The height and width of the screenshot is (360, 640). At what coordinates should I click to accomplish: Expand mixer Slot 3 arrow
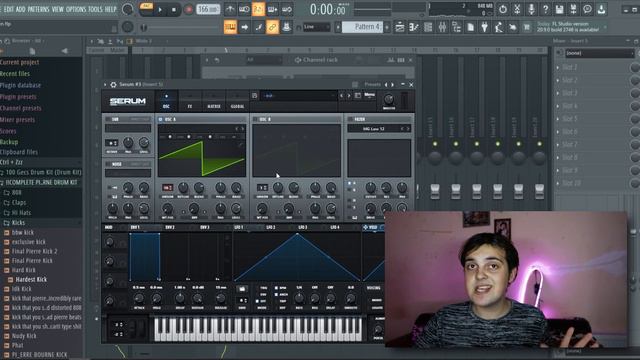tap(558, 93)
